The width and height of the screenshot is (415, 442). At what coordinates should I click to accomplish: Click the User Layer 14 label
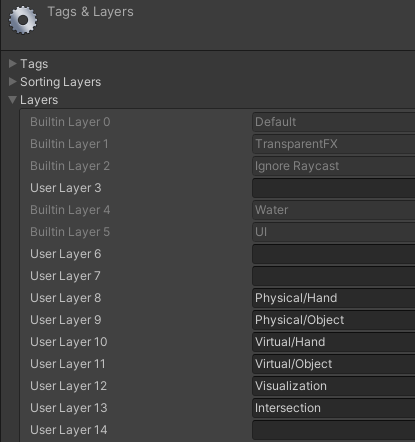click(x=69, y=430)
